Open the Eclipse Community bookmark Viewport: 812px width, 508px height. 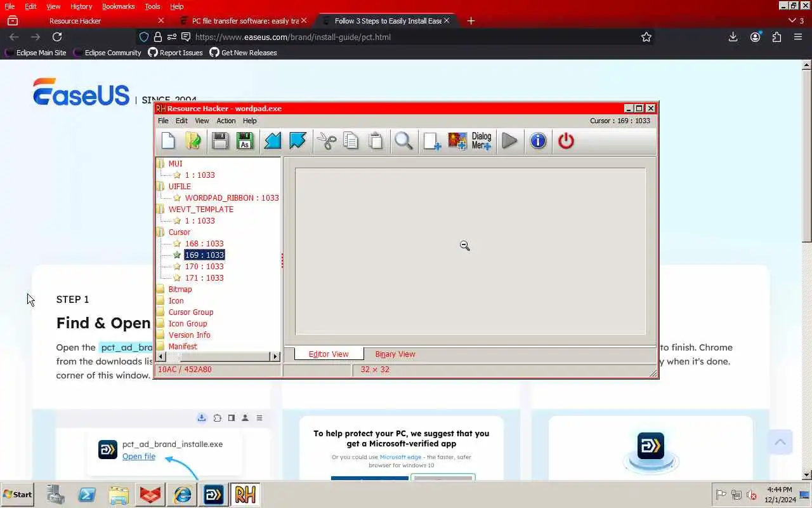pyautogui.click(x=107, y=53)
